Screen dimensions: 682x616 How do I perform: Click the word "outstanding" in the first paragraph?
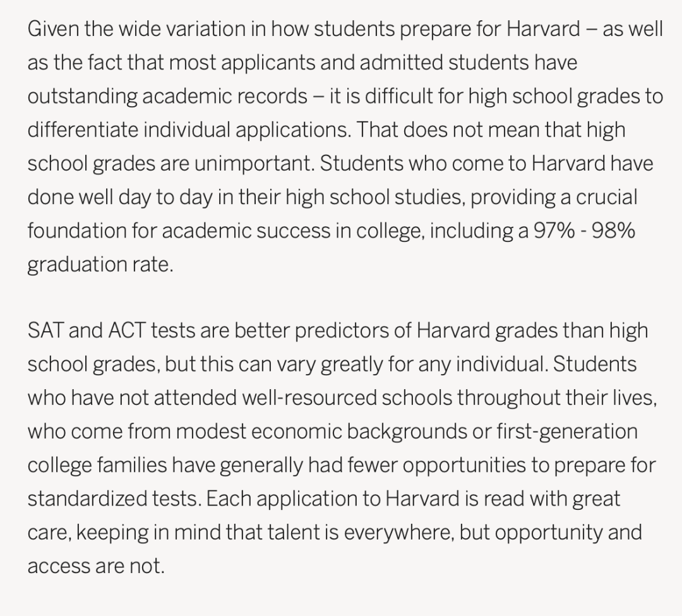click(82, 97)
